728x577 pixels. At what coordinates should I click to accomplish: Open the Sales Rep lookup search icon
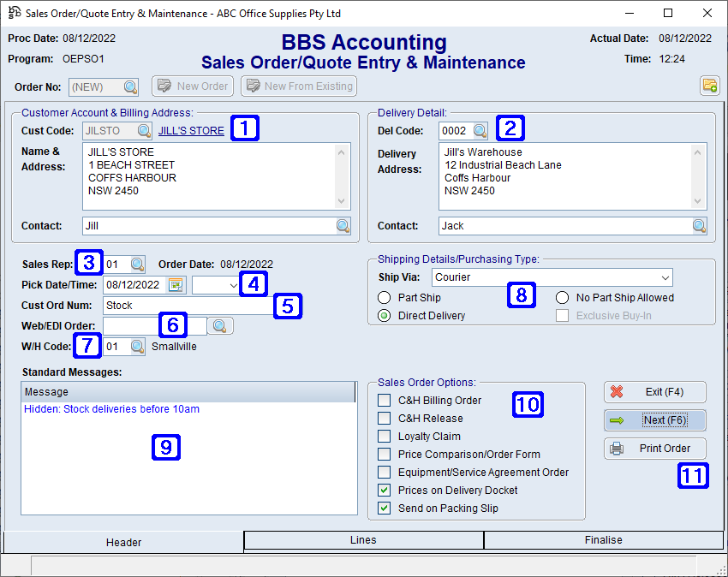click(135, 264)
